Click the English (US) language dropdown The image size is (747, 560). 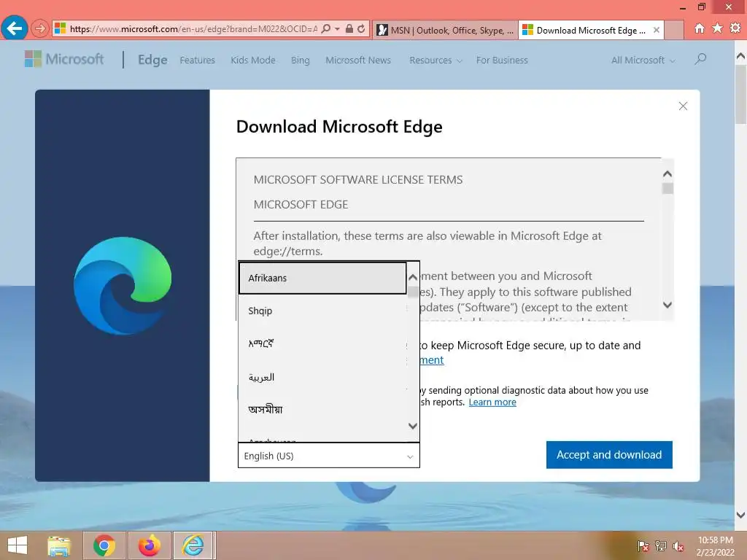329,456
